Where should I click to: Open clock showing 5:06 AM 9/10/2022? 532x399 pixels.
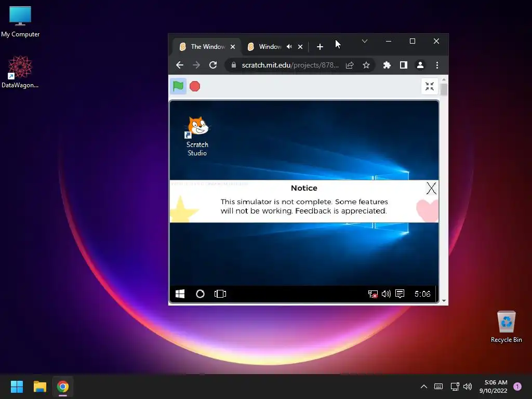[494, 387]
